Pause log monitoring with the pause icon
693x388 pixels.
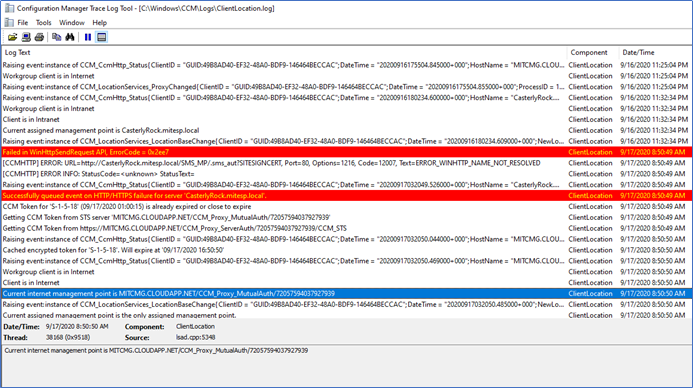[88, 37]
